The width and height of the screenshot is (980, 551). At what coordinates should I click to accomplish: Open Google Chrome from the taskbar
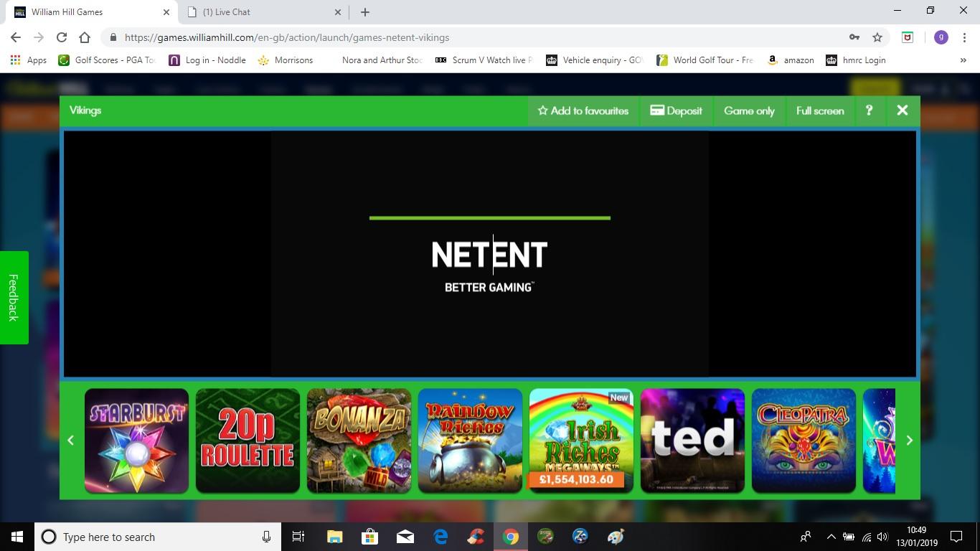tap(510, 537)
